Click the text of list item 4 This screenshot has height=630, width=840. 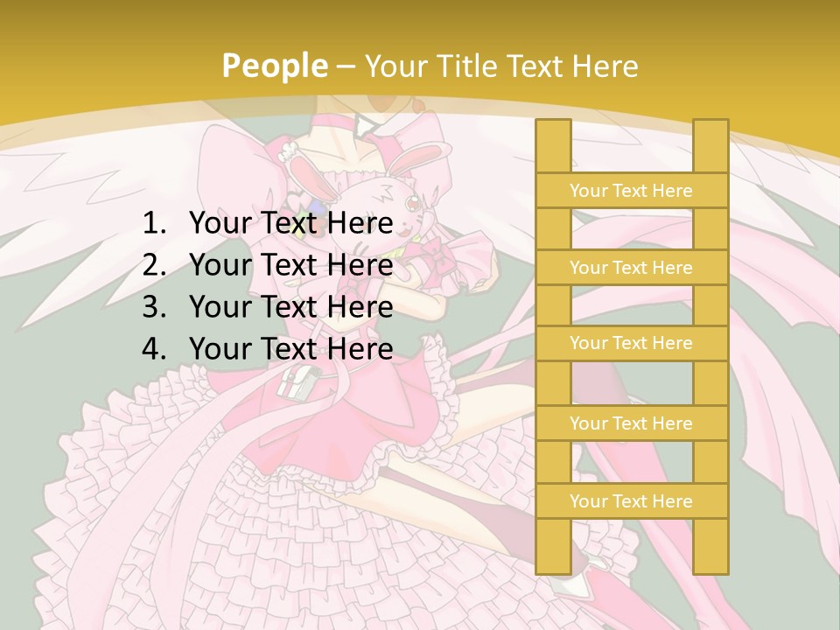pos(290,348)
